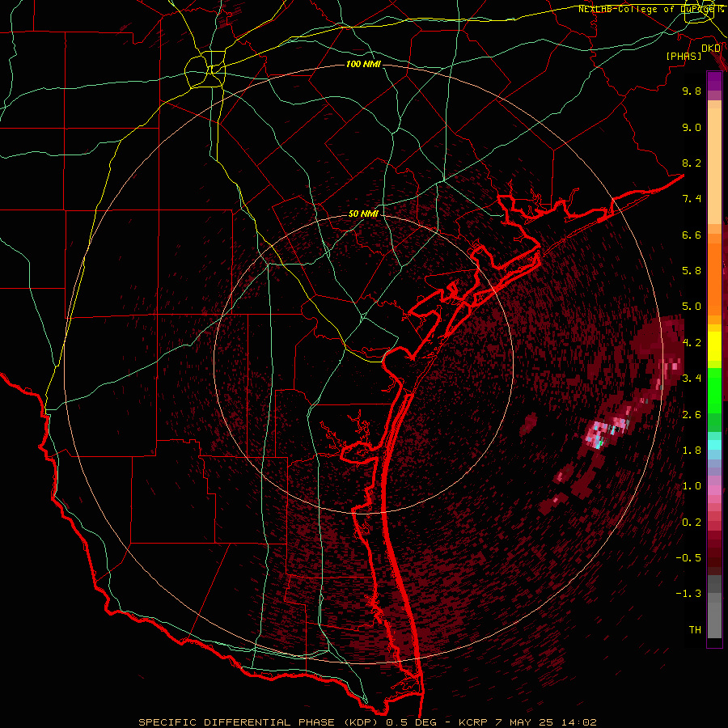Click the 50 NMI range ring label
Screen dimensions: 728x728
point(363,214)
